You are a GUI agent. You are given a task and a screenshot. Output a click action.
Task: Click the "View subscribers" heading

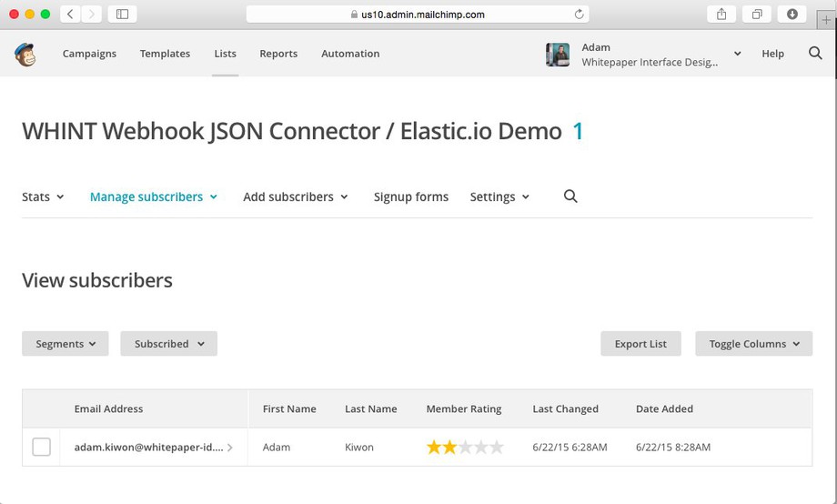[x=97, y=280]
